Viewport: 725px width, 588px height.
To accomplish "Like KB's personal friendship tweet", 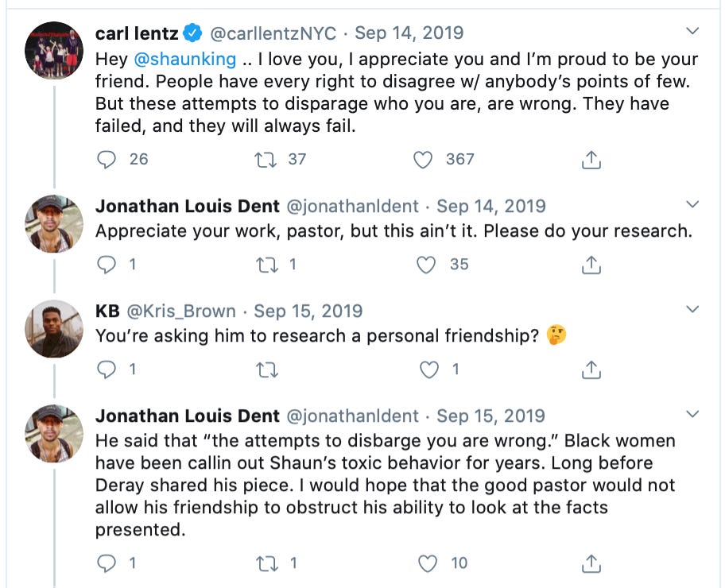I will pos(429,369).
